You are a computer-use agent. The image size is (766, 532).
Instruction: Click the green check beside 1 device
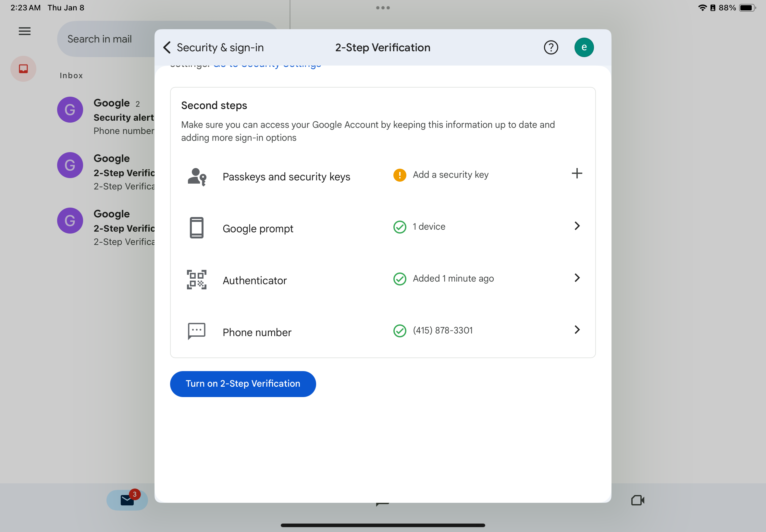tap(400, 227)
